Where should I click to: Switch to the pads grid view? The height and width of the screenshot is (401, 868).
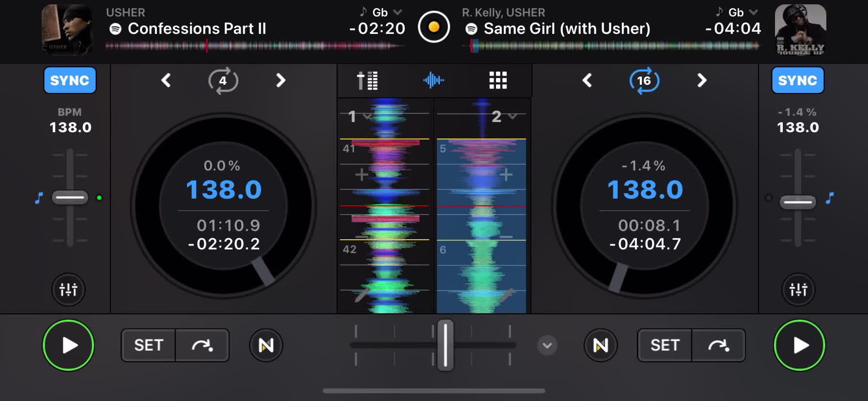pyautogui.click(x=498, y=80)
